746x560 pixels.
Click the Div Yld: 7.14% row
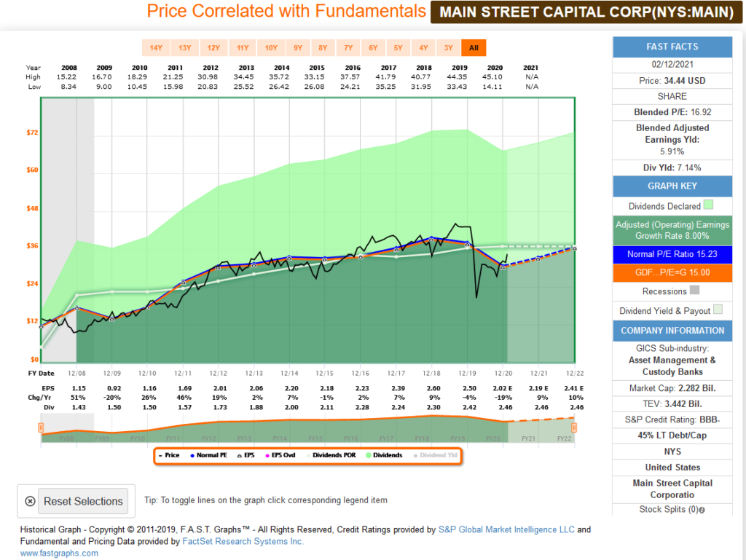coord(672,167)
